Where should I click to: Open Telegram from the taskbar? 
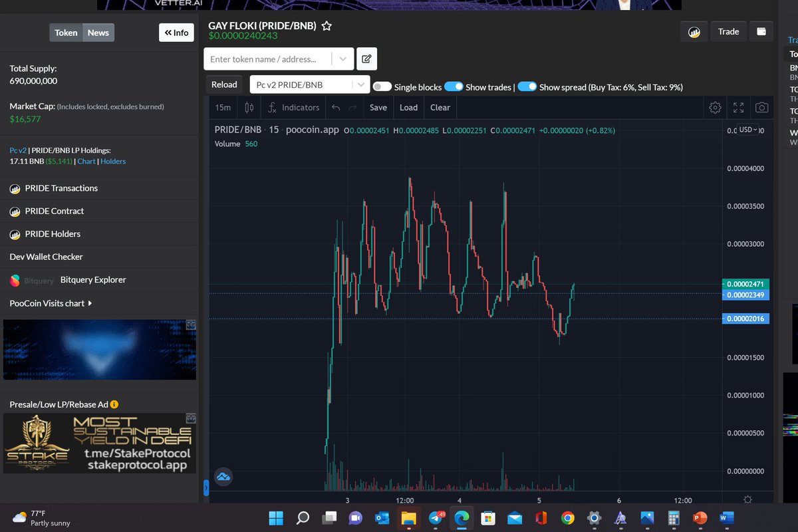coord(436,517)
